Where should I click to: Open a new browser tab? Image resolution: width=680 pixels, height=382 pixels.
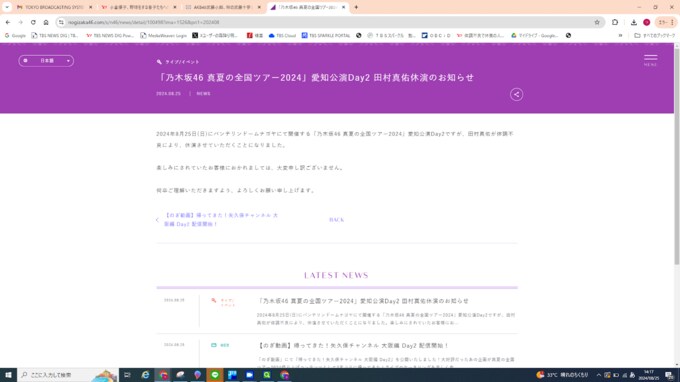[356, 7]
